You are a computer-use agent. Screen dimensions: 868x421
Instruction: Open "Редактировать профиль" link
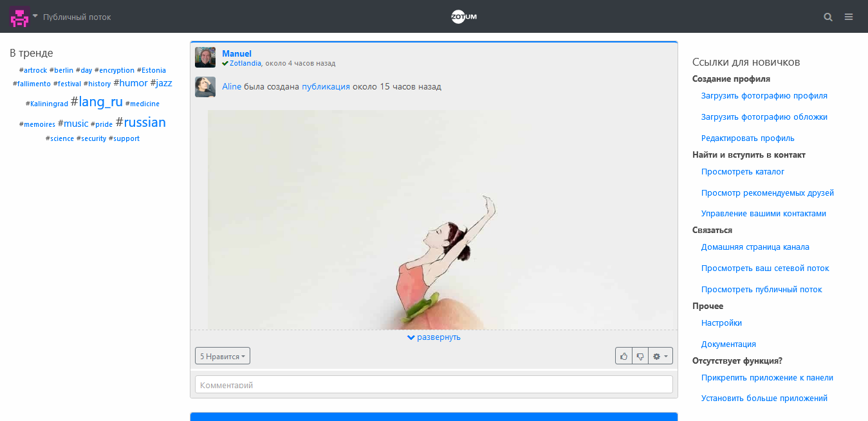click(x=748, y=138)
